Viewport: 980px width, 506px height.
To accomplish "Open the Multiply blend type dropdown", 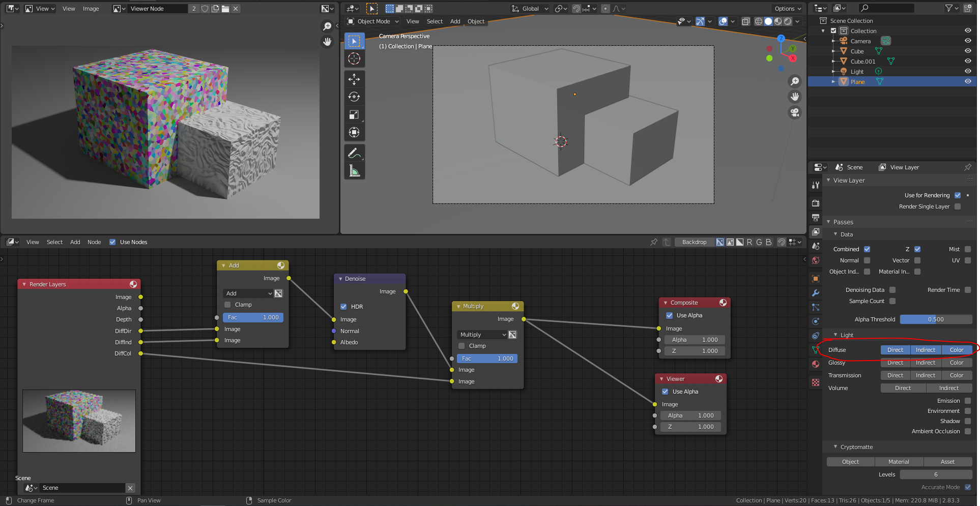I will click(482, 335).
